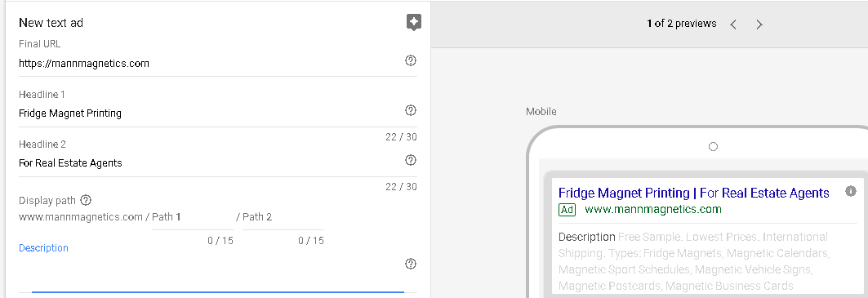
Task: Click the green Ad badge in the preview
Action: (x=567, y=210)
